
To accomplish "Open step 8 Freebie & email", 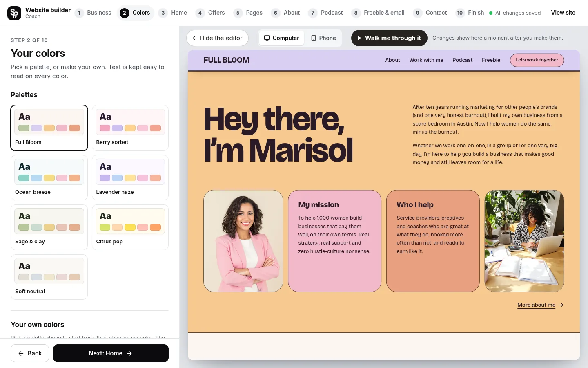I will pos(378,13).
